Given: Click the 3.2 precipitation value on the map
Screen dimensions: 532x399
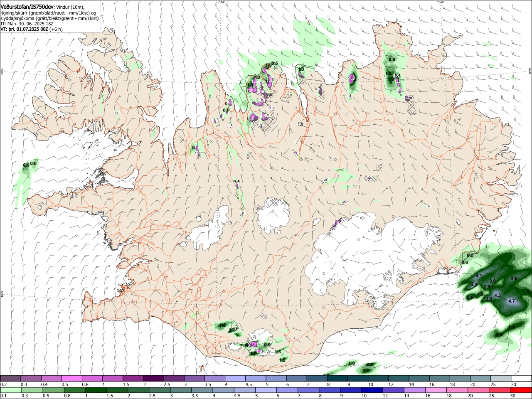Looking at the screenshot, I should pos(489,299).
